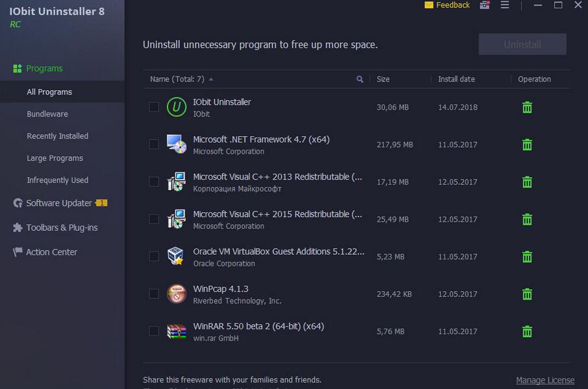Viewport: 588px width, 389px height.
Task: Select the WinRAR 5.50 beta 2 row name
Action: (x=258, y=326)
